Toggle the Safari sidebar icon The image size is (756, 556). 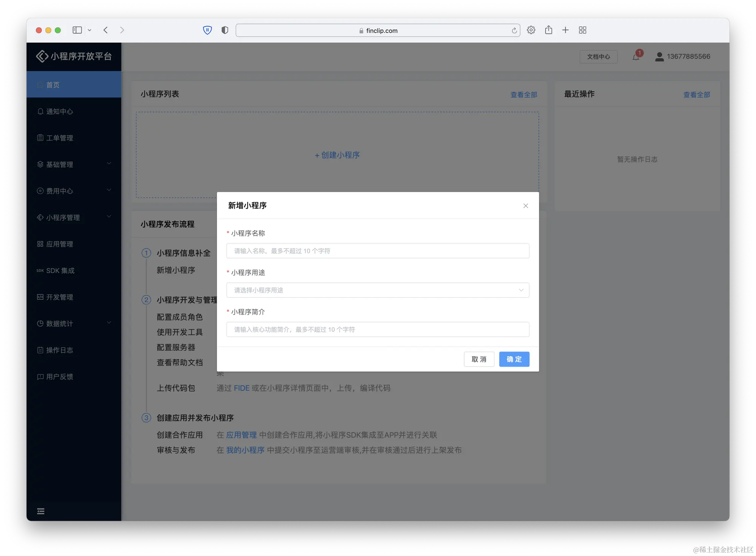77,30
